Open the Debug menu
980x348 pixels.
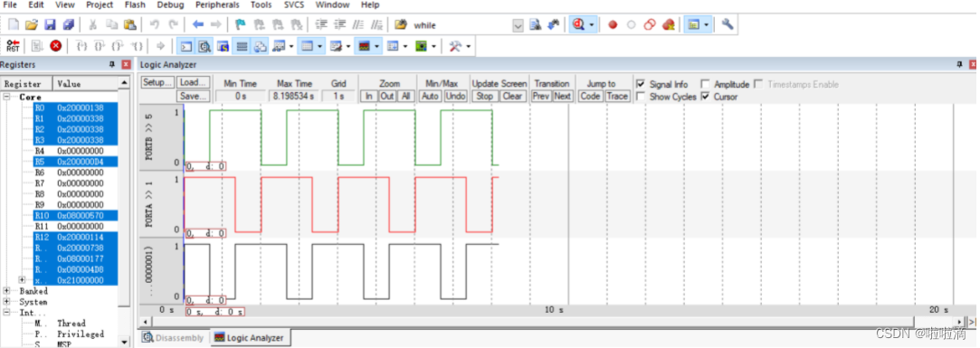(x=171, y=5)
